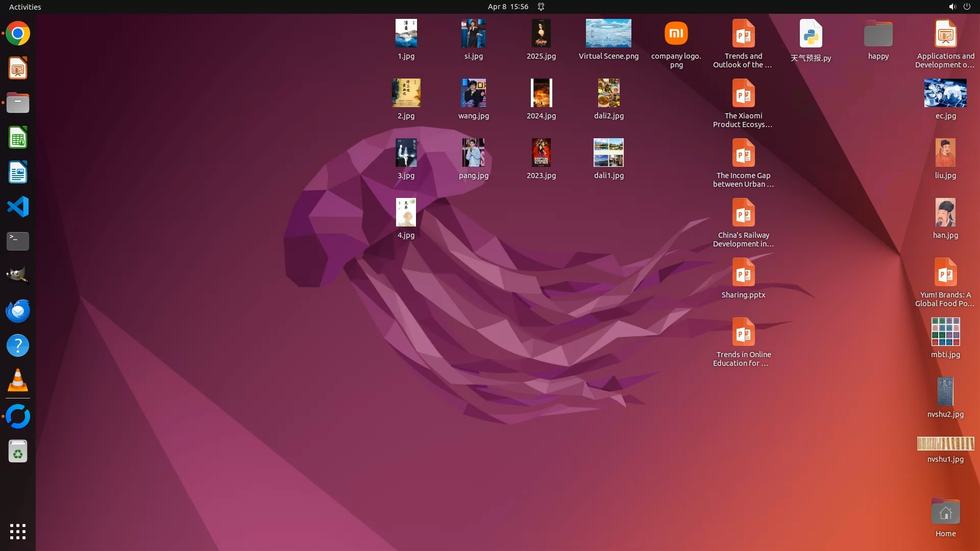The width and height of the screenshot is (980, 551).
Task: Launch Visual Studio Code from dock
Action: point(18,207)
